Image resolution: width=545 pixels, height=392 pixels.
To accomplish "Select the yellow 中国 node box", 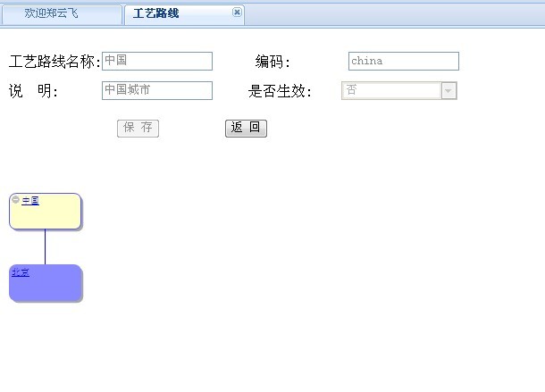I will coord(46,212).
